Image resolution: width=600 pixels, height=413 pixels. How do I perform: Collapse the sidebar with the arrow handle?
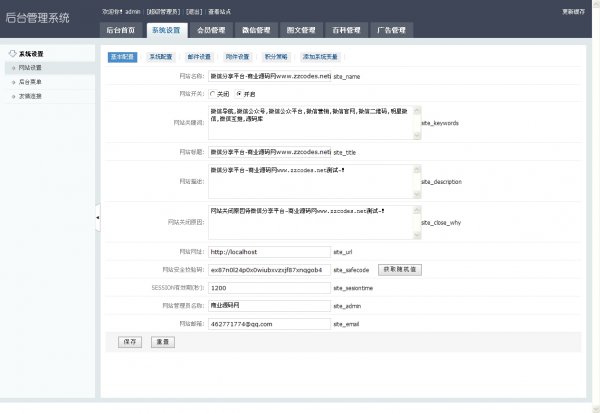point(98,217)
